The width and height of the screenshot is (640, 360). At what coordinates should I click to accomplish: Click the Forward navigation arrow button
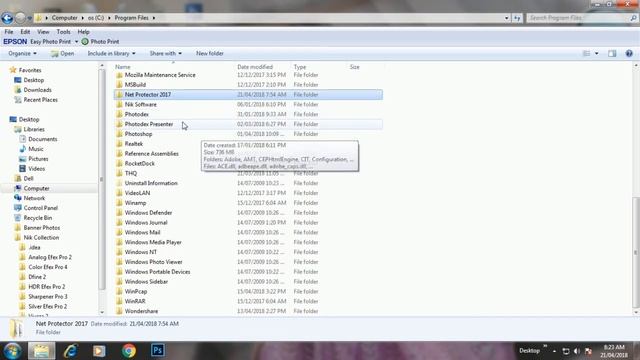point(20,18)
